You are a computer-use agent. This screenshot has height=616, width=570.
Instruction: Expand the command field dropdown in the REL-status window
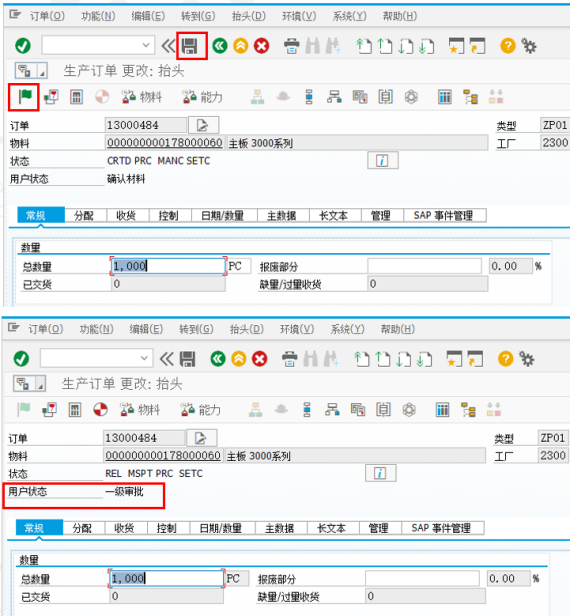[144, 358]
